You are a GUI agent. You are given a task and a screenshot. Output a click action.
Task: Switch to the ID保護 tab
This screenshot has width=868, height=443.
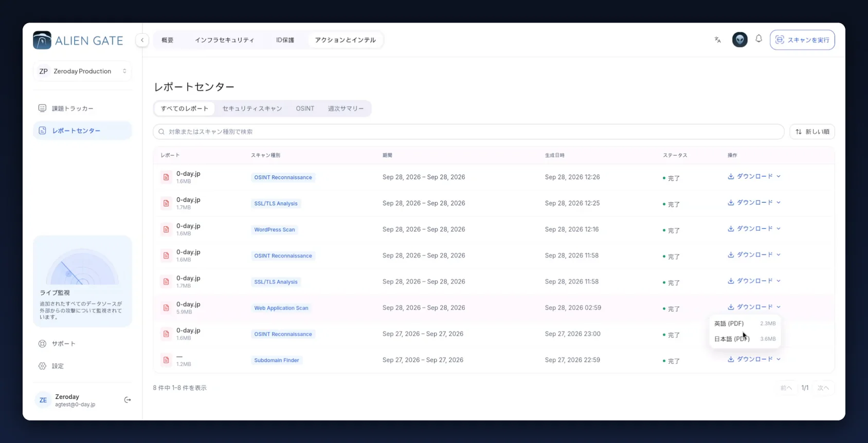pyautogui.click(x=285, y=40)
